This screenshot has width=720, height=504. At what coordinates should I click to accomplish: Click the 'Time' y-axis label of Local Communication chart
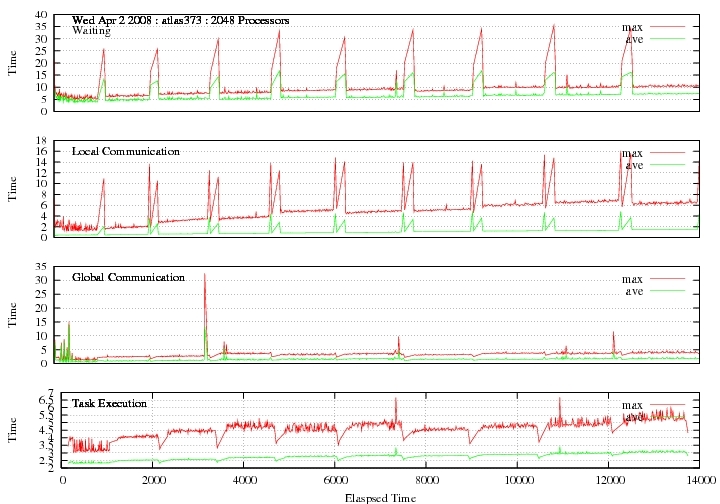12,189
